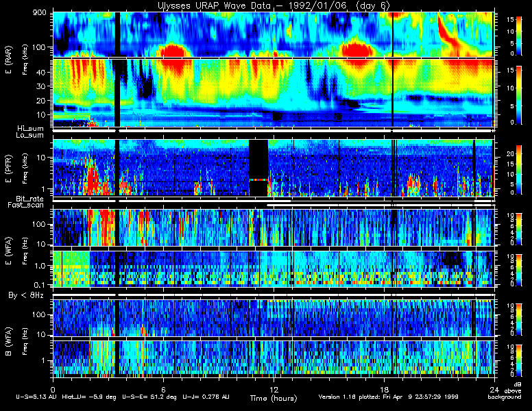Click the color bar beside the bottom B (WFA) panel
The height and width of the screenshot is (411, 532).
click(519, 360)
